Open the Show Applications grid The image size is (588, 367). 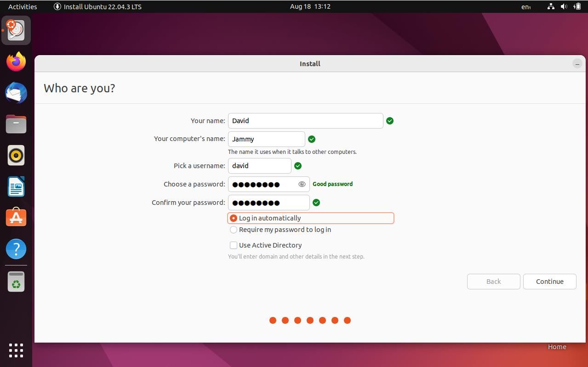tap(16, 350)
